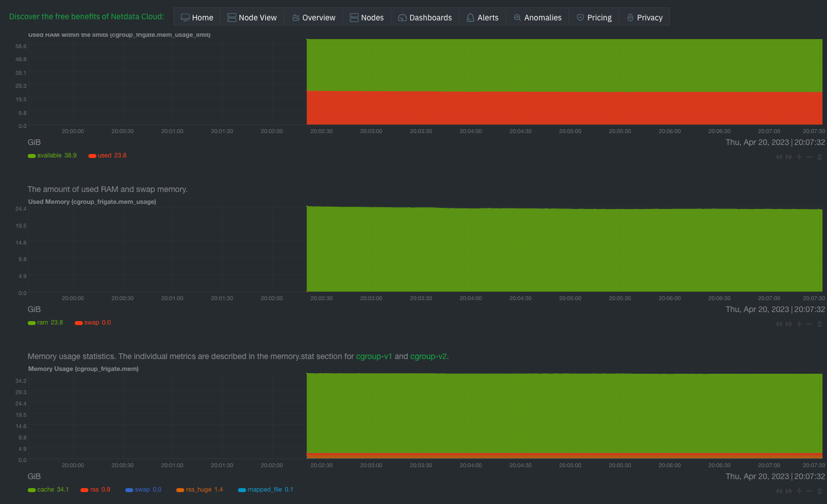Pan right on the cgroup_frigate.mem chart
The width and height of the screenshot is (827, 504).
click(x=788, y=491)
